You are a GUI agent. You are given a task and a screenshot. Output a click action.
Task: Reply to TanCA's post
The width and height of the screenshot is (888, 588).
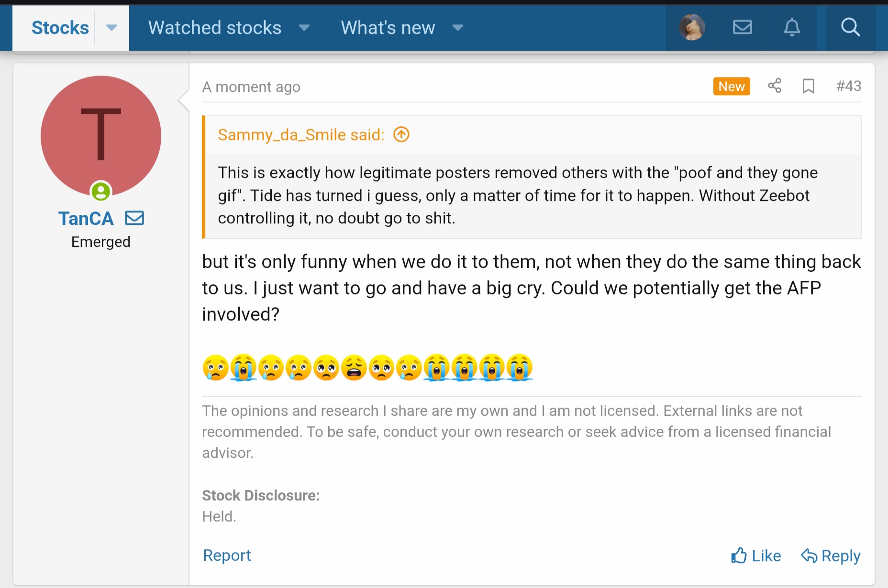click(x=831, y=555)
